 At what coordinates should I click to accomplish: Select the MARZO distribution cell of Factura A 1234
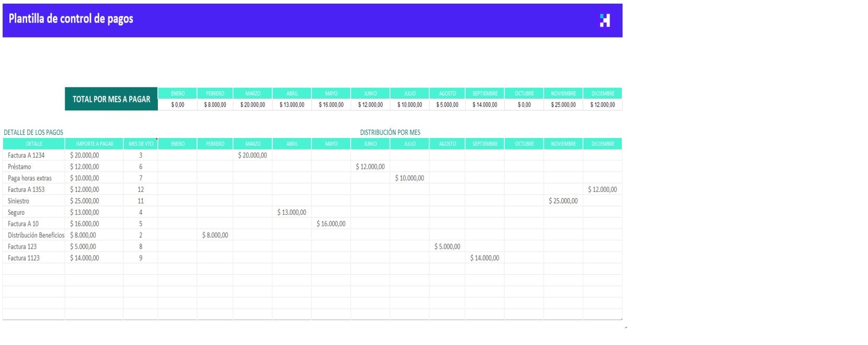coord(253,155)
